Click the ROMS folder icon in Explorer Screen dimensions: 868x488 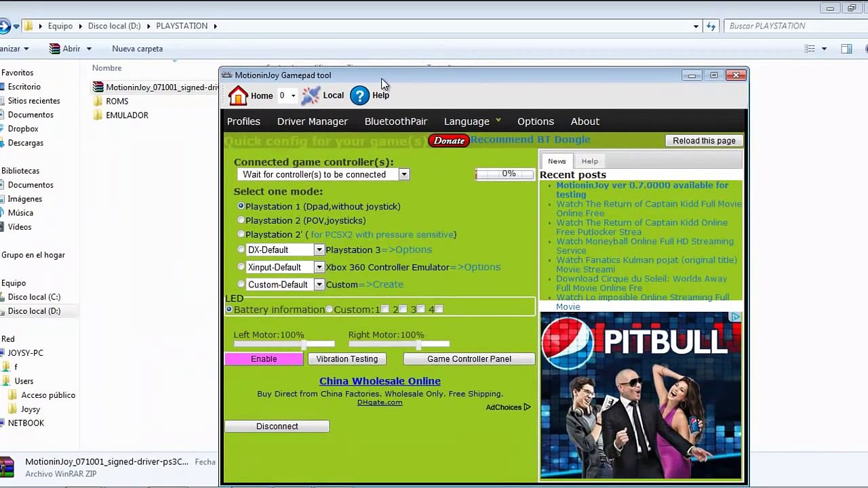click(x=98, y=101)
